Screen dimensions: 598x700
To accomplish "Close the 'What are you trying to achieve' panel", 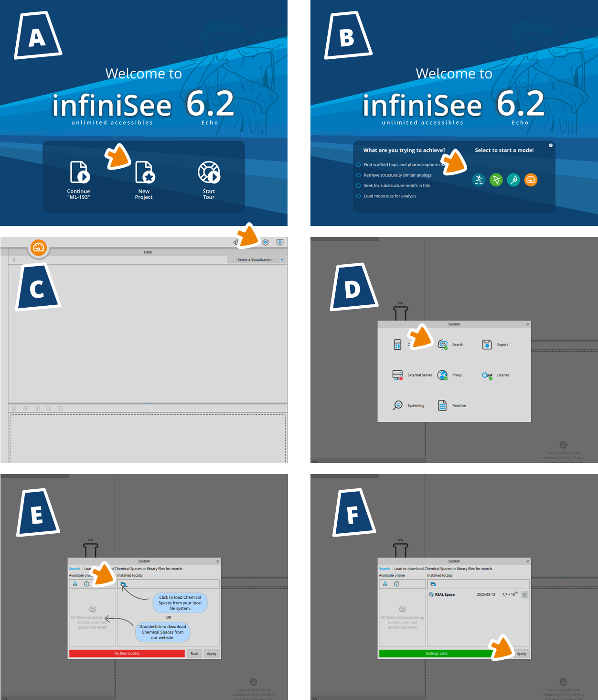I will click(551, 145).
